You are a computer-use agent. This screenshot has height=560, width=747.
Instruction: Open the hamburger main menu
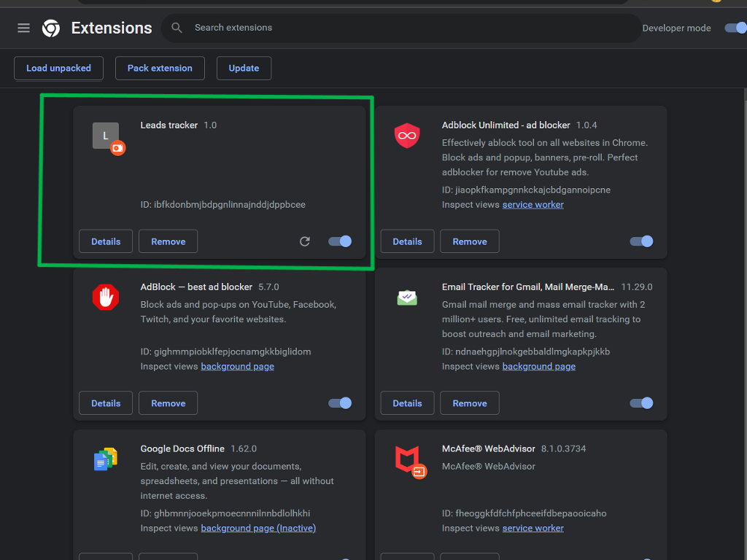pos(23,28)
